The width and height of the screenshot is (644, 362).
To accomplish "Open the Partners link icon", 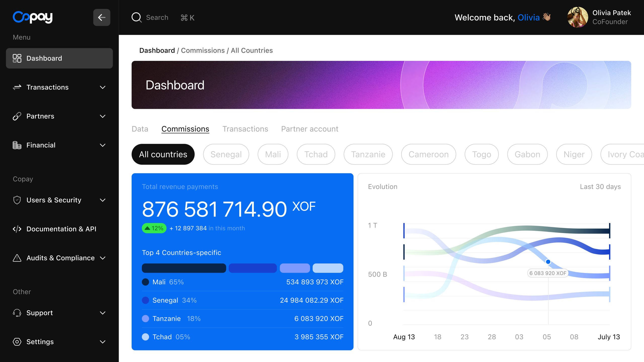I will (x=17, y=116).
